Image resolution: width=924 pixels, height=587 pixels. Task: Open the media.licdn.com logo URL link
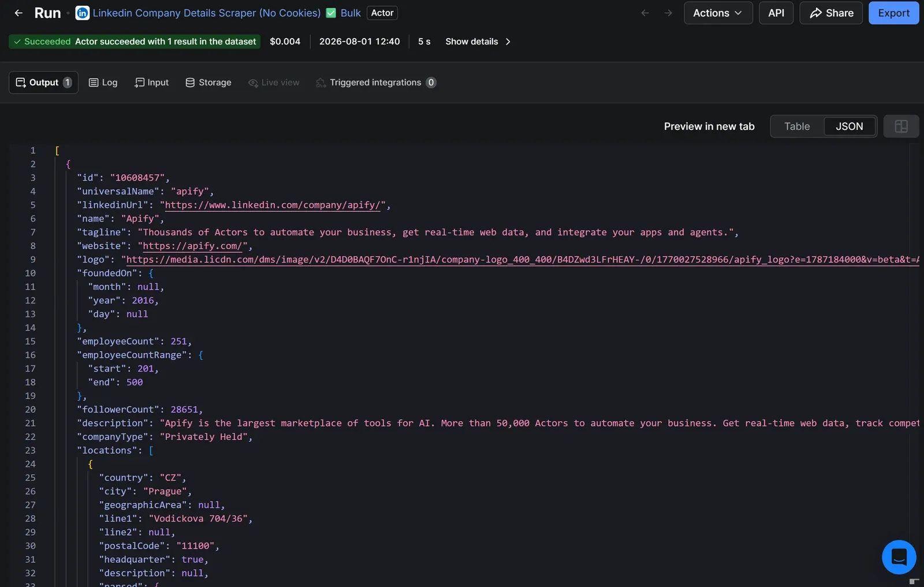pos(522,260)
